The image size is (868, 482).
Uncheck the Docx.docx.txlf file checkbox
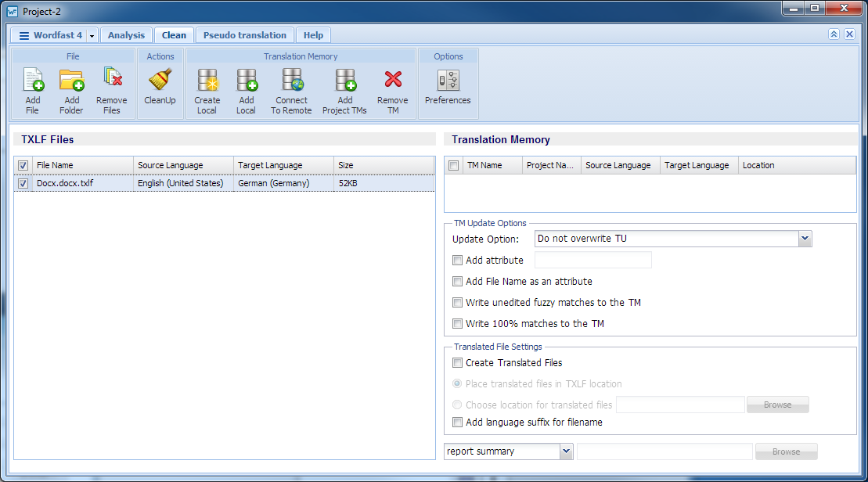23,183
